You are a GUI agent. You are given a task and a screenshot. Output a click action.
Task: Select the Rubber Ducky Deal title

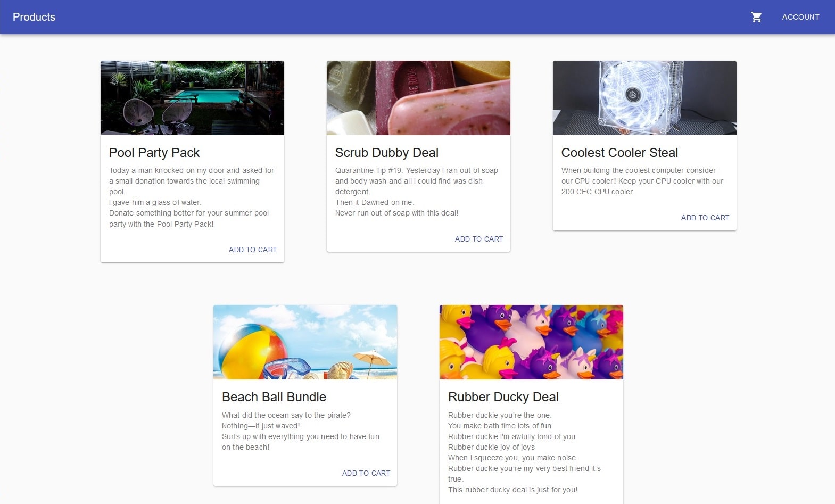(x=503, y=397)
